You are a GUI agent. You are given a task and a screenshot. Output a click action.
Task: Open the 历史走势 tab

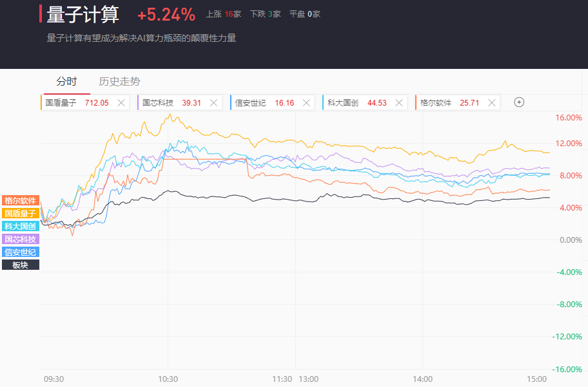tap(119, 82)
